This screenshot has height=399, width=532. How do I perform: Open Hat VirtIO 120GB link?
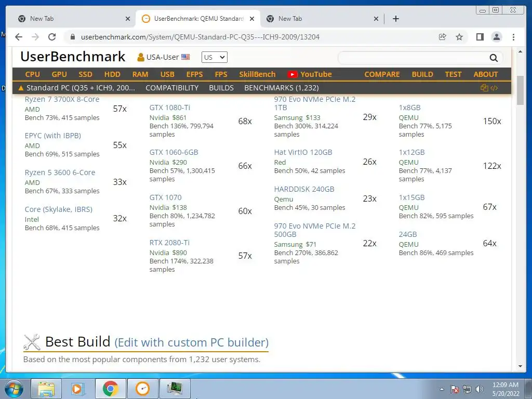(303, 152)
